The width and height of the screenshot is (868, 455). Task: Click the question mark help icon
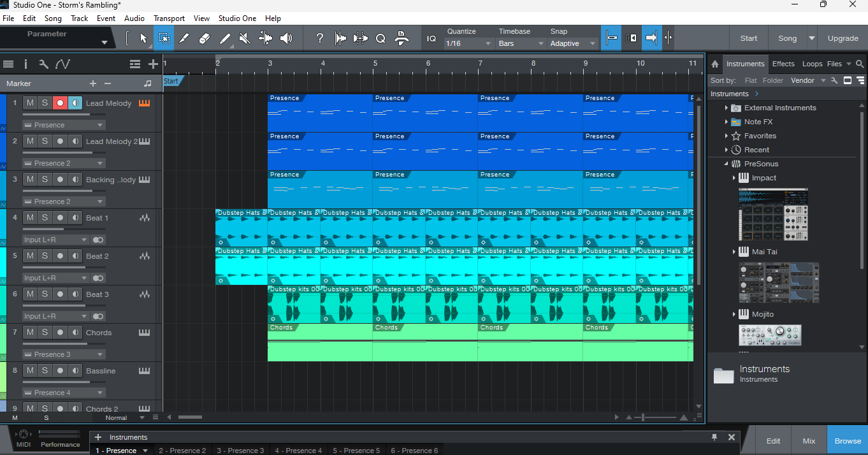320,38
